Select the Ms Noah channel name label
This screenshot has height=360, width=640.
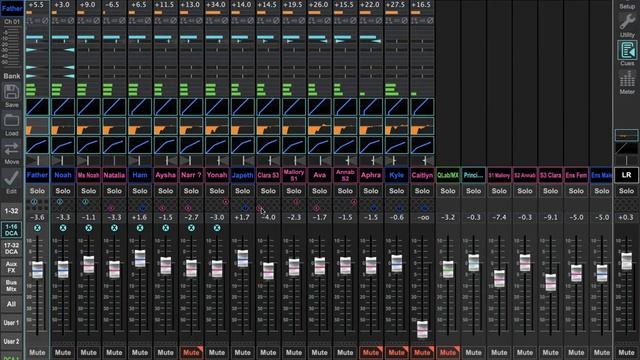89,175
